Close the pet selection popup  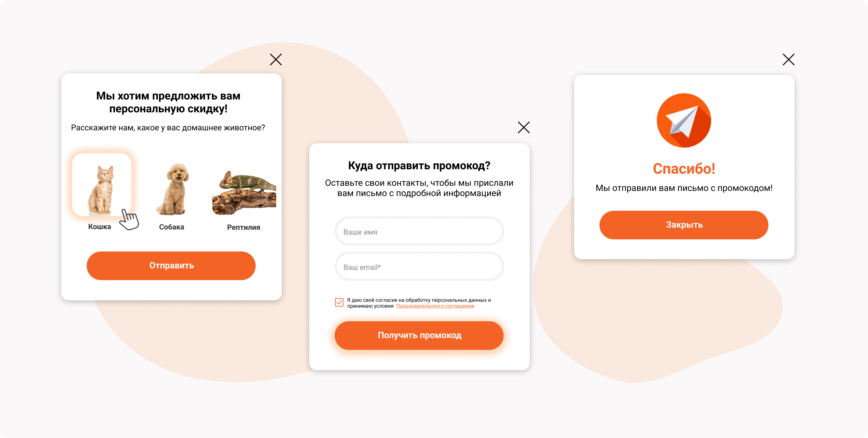[276, 59]
